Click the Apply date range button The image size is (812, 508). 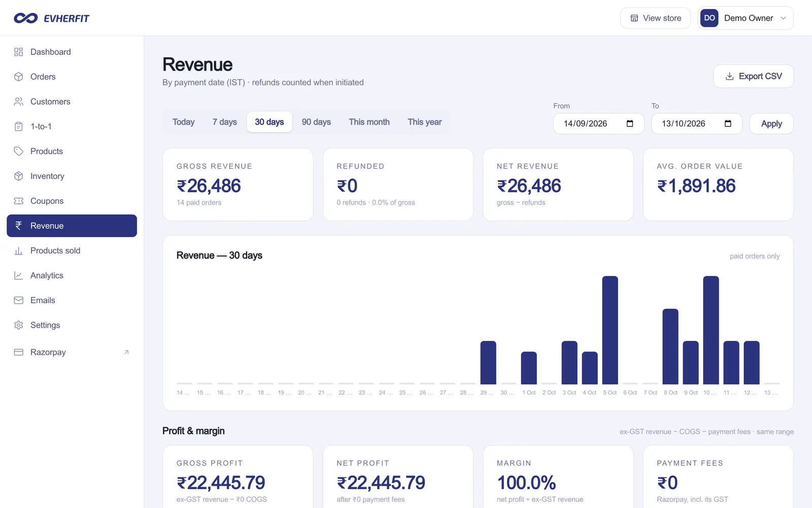(771, 123)
